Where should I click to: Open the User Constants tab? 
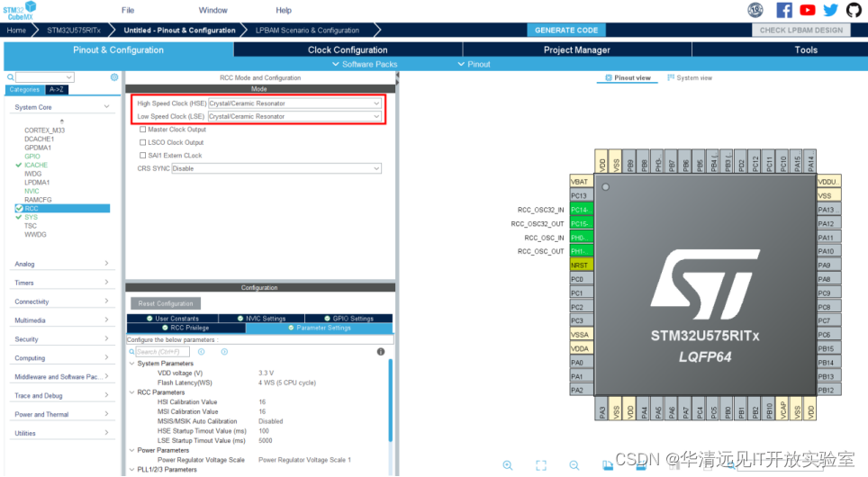click(x=172, y=319)
